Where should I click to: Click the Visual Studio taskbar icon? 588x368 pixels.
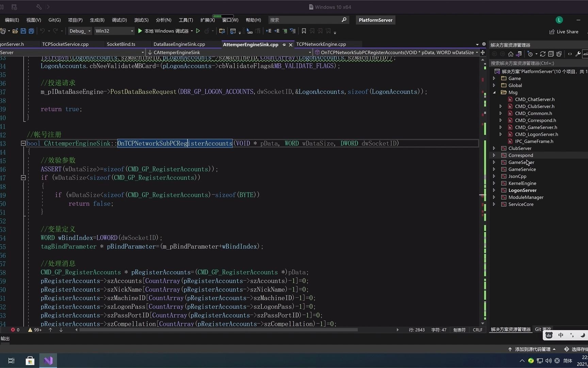[x=48, y=360]
